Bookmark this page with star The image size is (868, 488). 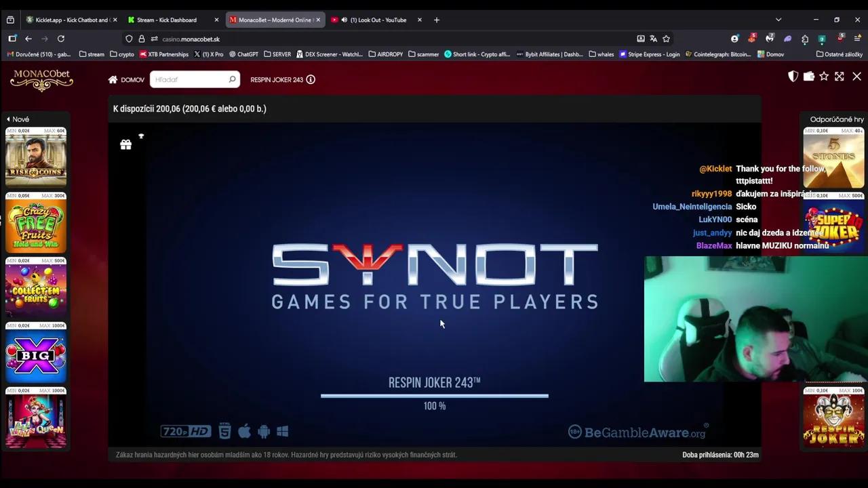coord(666,39)
